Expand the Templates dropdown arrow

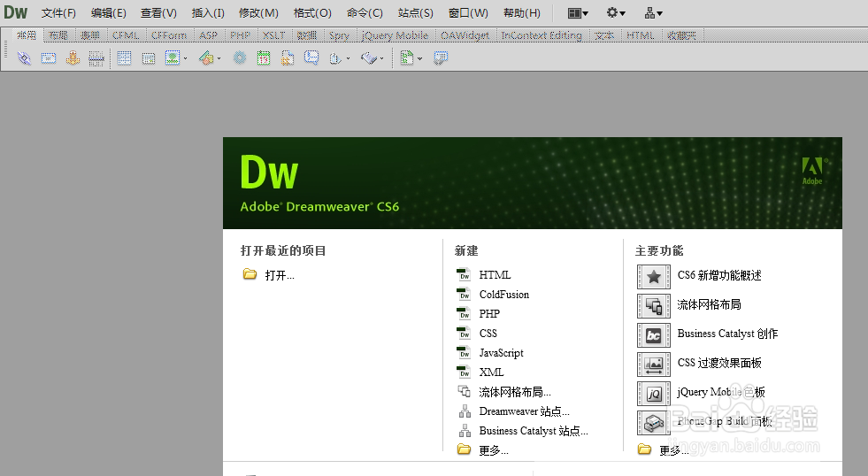coord(419,58)
